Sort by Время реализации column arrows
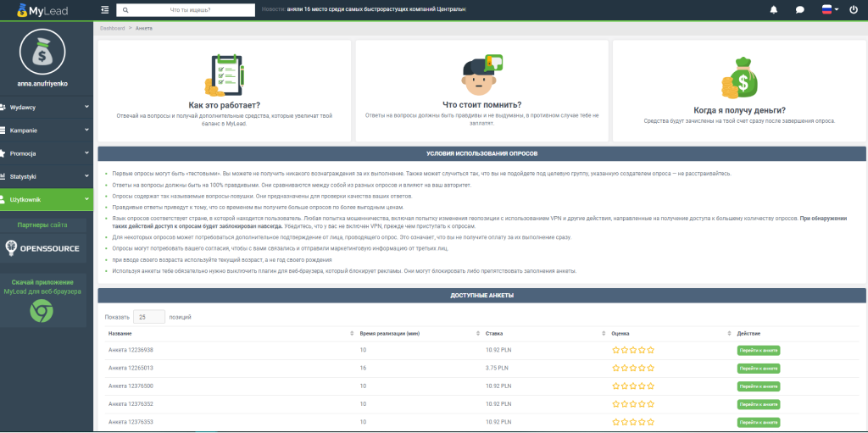The height and width of the screenshot is (433, 868). click(478, 334)
